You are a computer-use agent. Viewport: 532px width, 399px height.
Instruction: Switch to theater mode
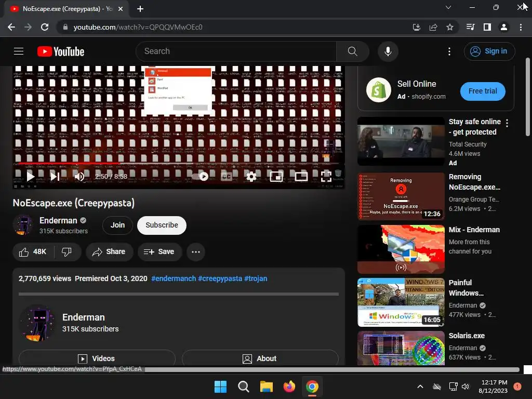click(x=301, y=177)
